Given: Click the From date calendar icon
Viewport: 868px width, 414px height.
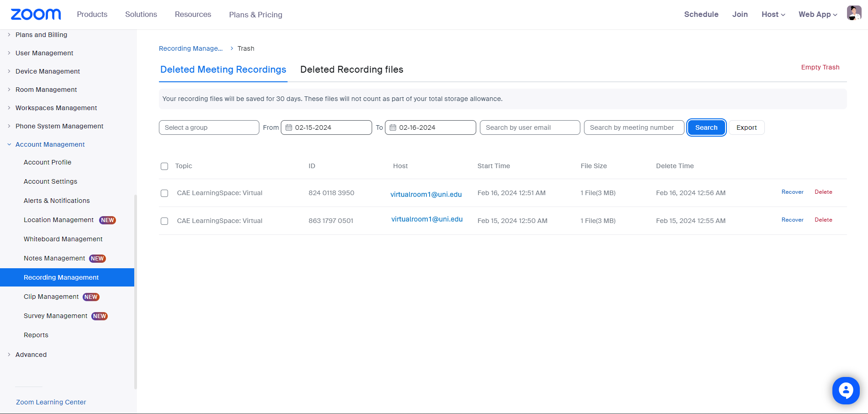Looking at the screenshot, I should 289,127.
